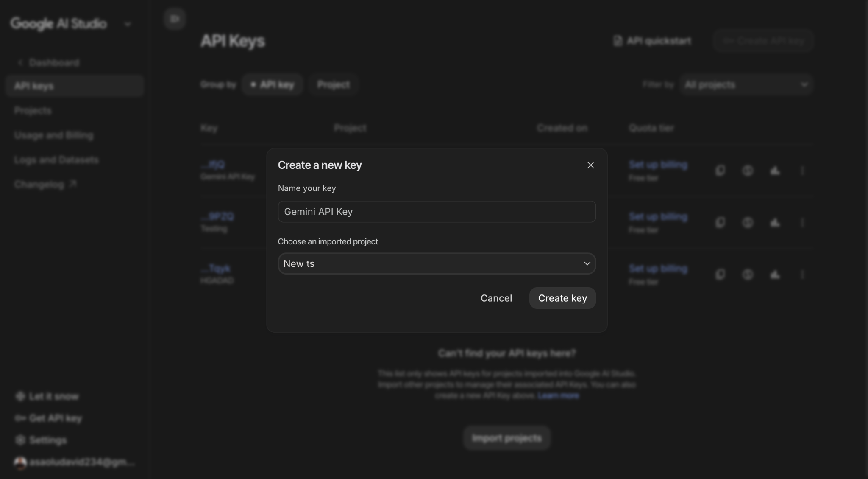Open the API quickstart link
The width and height of the screenshot is (868, 479).
[652, 41]
